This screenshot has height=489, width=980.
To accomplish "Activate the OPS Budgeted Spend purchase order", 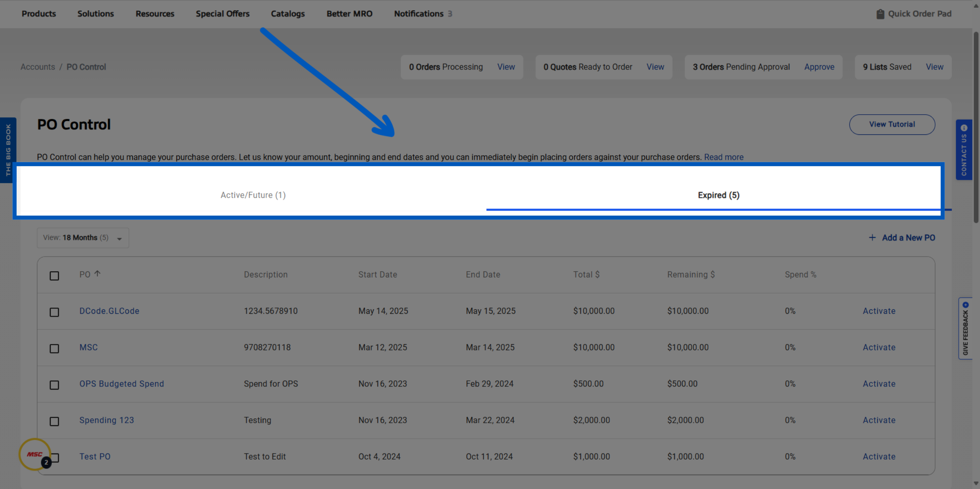I will [879, 384].
